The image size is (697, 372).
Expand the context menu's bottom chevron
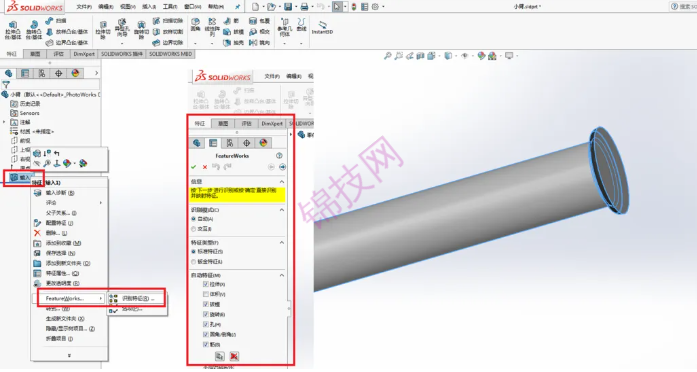coord(69,355)
